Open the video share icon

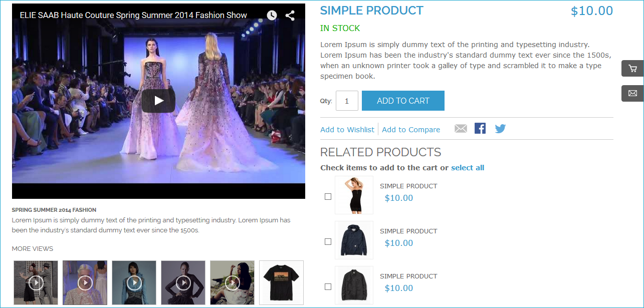pyautogui.click(x=290, y=16)
